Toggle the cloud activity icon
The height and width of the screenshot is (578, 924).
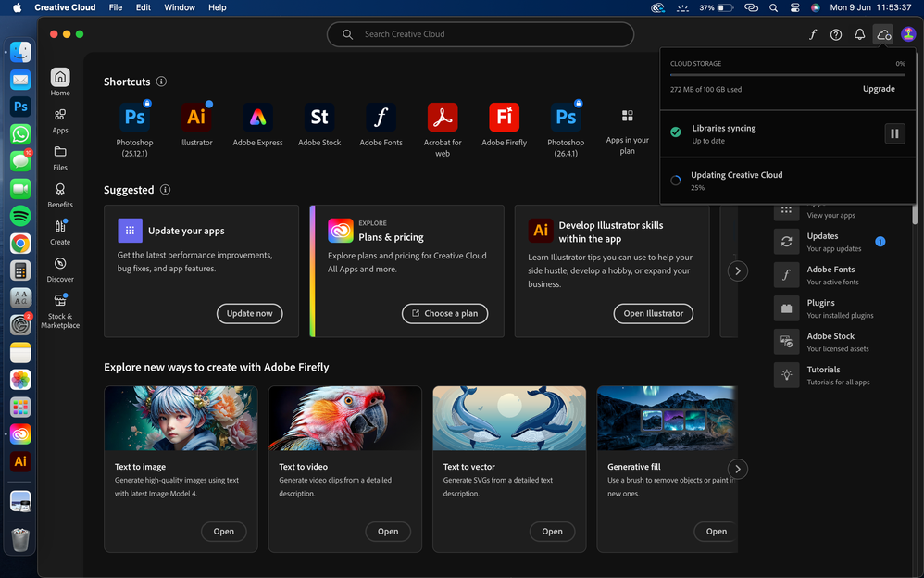(883, 35)
